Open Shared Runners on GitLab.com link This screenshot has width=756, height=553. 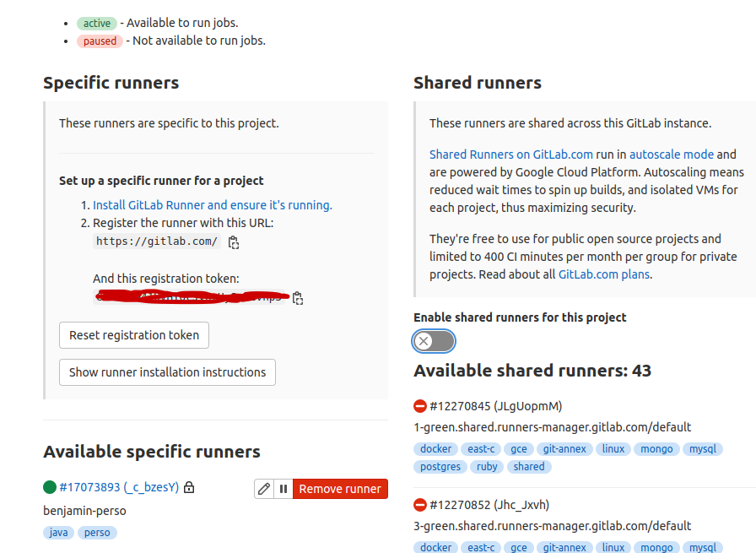(511, 155)
